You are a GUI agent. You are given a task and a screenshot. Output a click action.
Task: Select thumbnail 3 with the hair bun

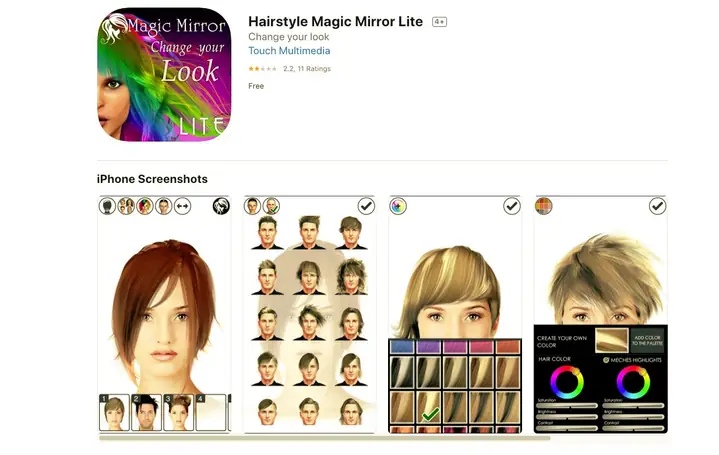tap(178, 412)
